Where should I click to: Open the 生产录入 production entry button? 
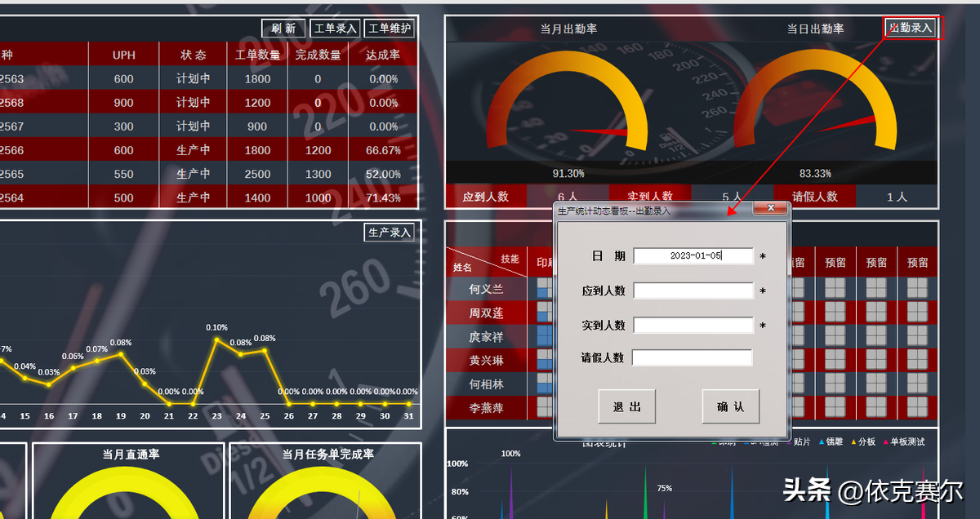(x=390, y=233)
